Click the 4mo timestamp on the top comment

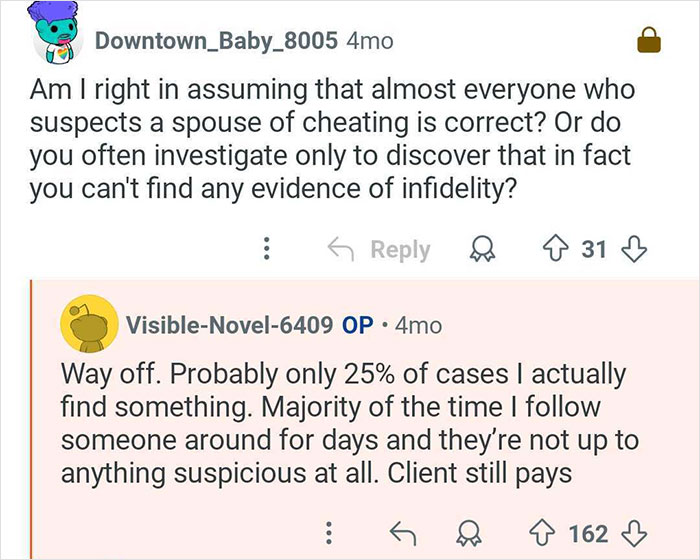367,41
